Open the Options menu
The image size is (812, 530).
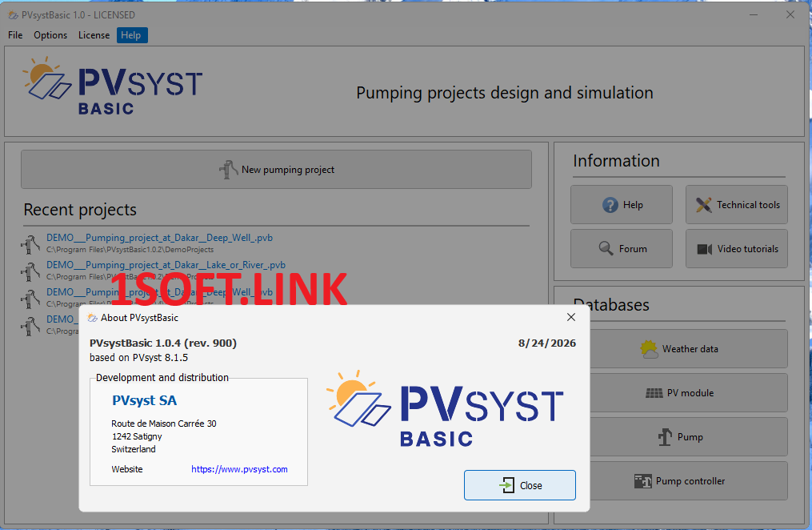tap(50, 35)
